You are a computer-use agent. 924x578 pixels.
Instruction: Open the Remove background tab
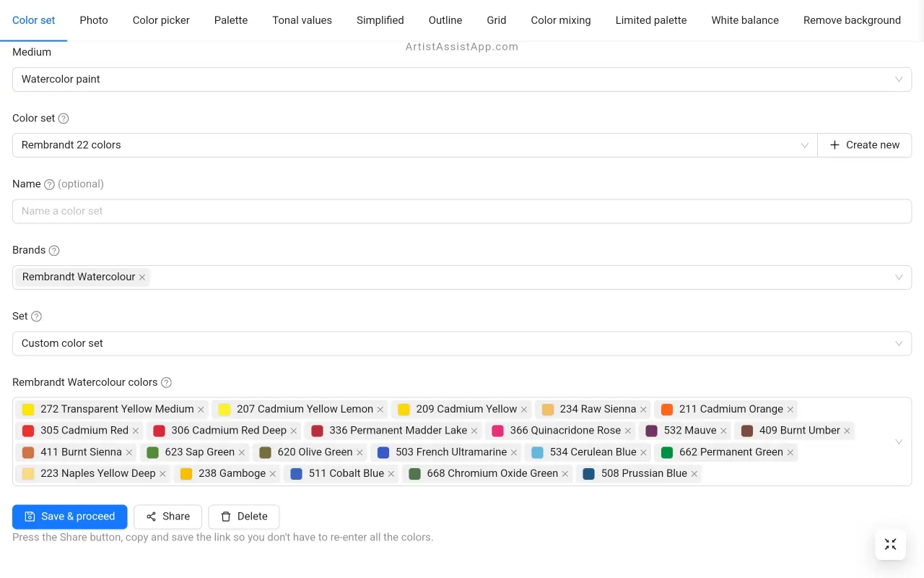(x=852, y=20)
